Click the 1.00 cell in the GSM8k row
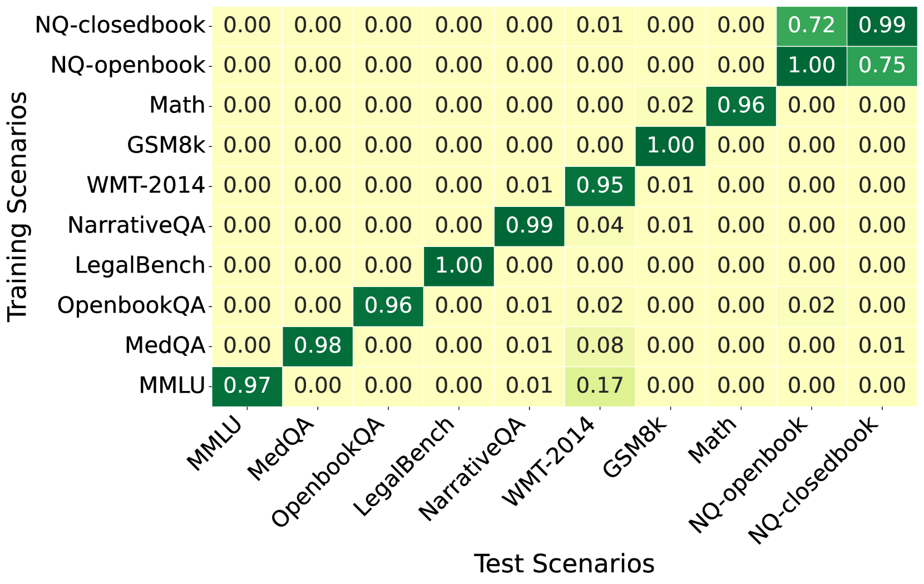924x584 pixels. tap(671, 146)
